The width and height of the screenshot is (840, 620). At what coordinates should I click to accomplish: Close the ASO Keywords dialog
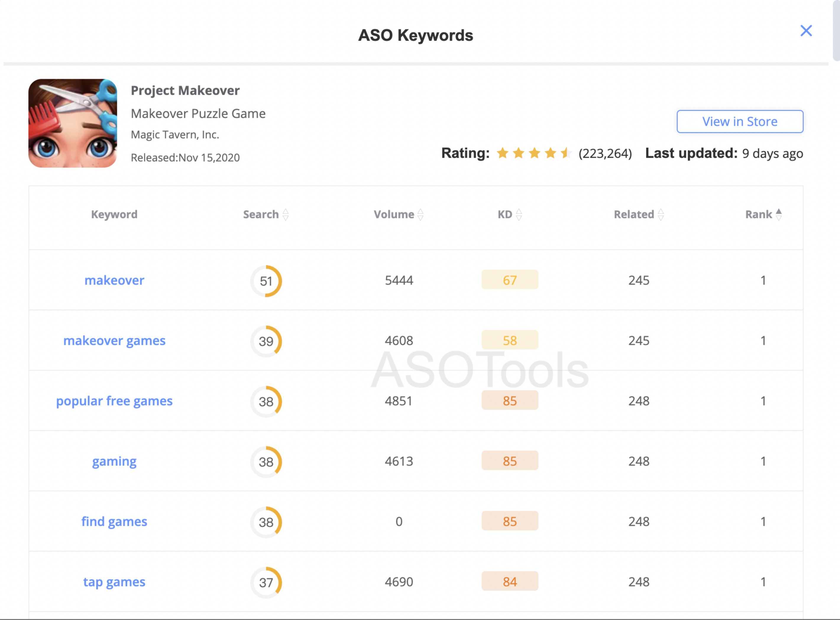806,31
